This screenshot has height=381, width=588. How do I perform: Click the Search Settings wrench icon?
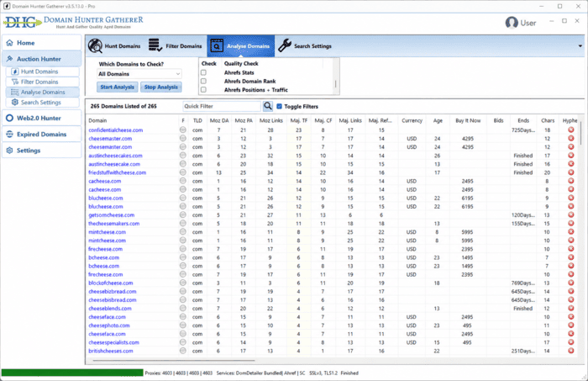tap(285, 45)
